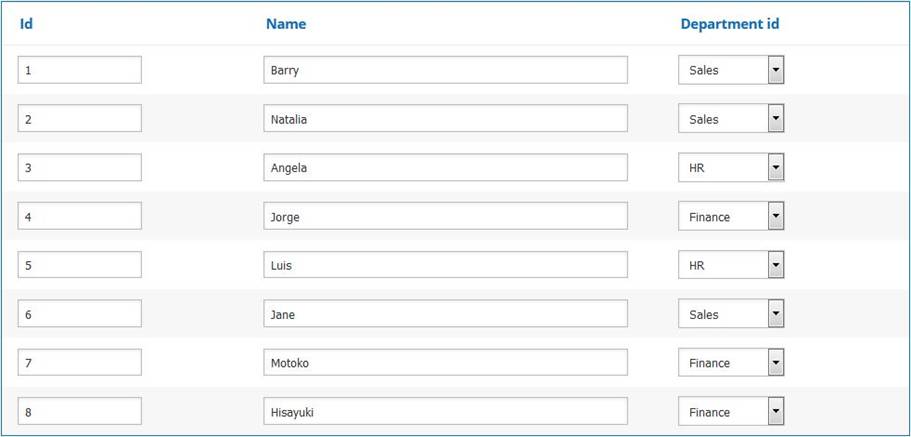The height and width of the screenshot is (437, 911).
Task: Focus the Id field containing 1
Action: coord(79,70)
